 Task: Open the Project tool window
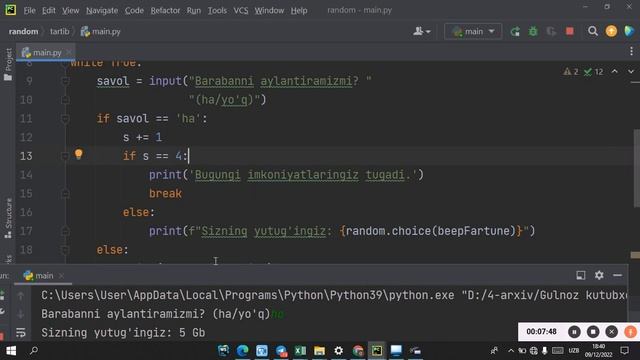pos(8,64)
